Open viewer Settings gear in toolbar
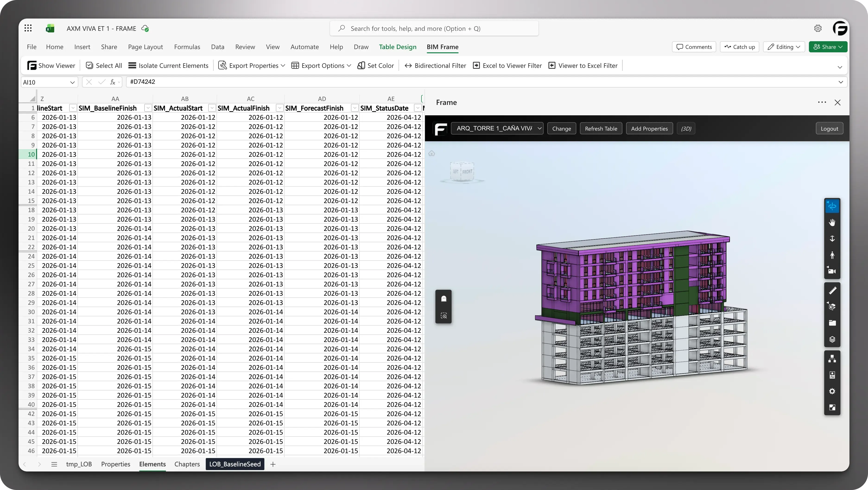The image size is (868, 490). (x=832, y=391)
